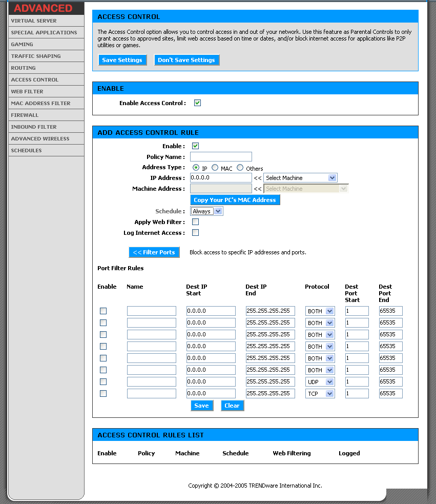Toggle the rule Enable checkbox
This screenshot has height=504, width=436.
pos(195,146)
